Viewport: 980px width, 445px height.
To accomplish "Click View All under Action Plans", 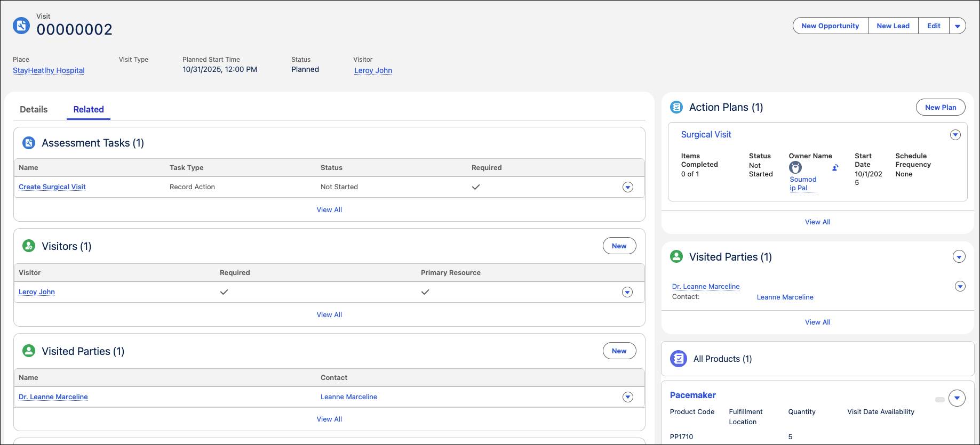I will click(817, 222).
